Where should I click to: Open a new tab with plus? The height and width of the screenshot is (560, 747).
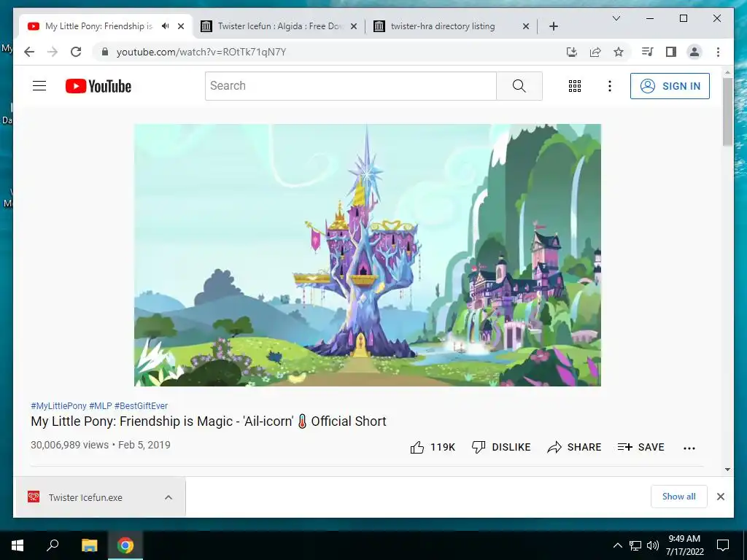[553, 26]
